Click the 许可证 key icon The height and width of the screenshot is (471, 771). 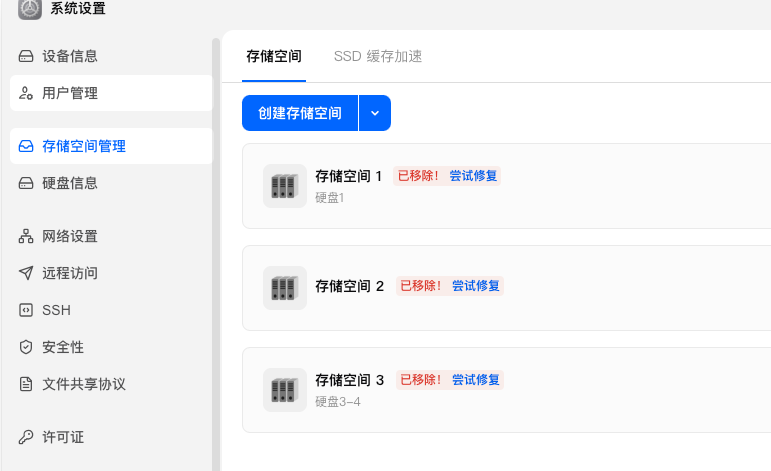pyautogui.click(x=26, y=437)
